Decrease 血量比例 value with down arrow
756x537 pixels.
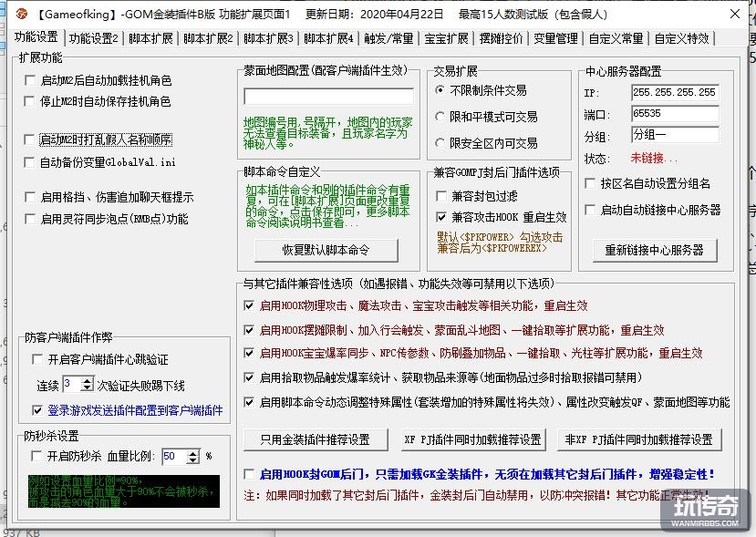pos(192,460)
